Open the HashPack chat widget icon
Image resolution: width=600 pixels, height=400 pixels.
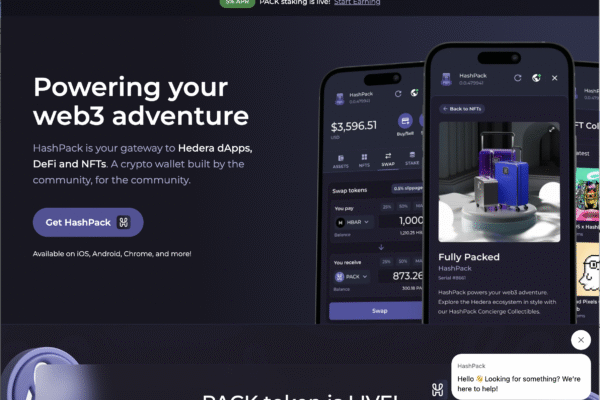[437, 390]
